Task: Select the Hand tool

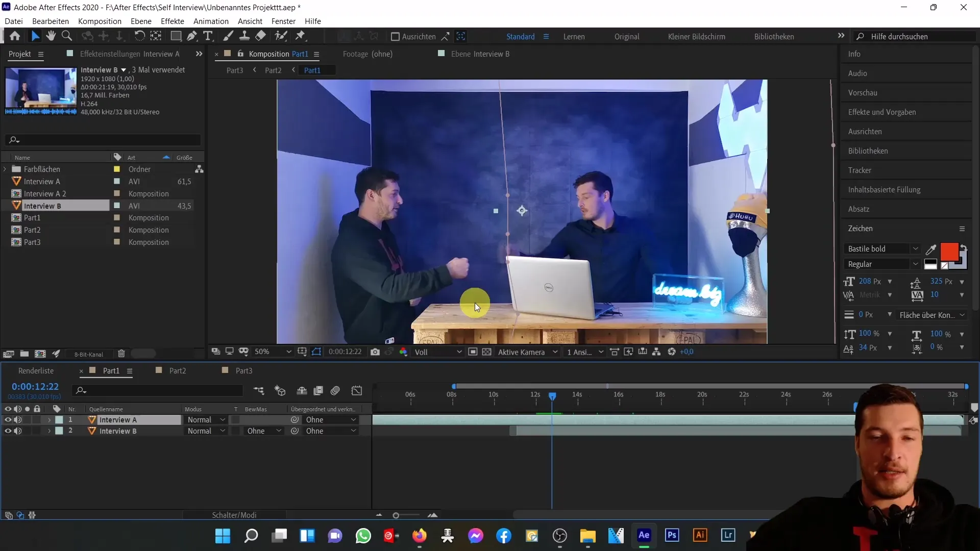Action: (x=51, y=36)
